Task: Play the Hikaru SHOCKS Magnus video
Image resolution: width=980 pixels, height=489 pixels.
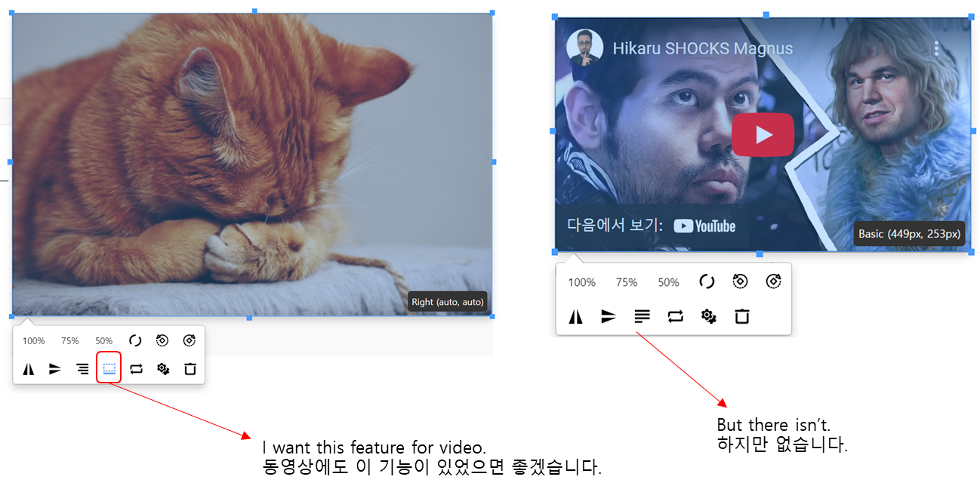Action: pyautogui.click(x=763, y=134)
